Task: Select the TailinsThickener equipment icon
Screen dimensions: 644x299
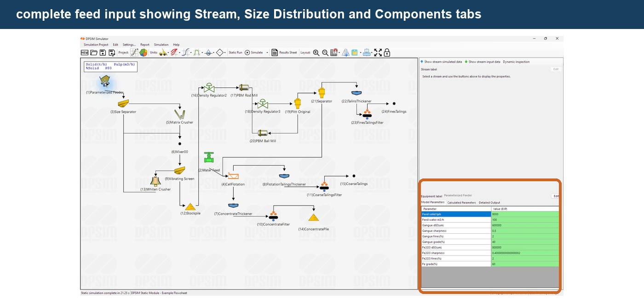Action: click(356, 93)
